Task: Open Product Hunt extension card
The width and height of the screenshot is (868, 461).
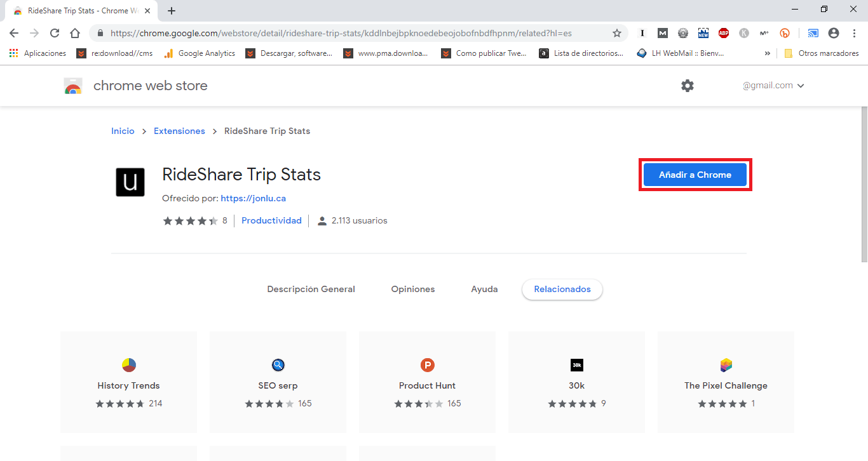Action: click(x=427, y=382)
